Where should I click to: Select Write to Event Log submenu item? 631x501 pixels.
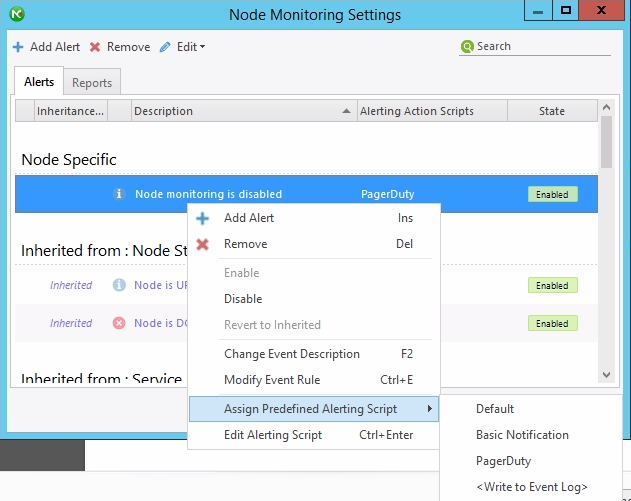tap(530, 487)
